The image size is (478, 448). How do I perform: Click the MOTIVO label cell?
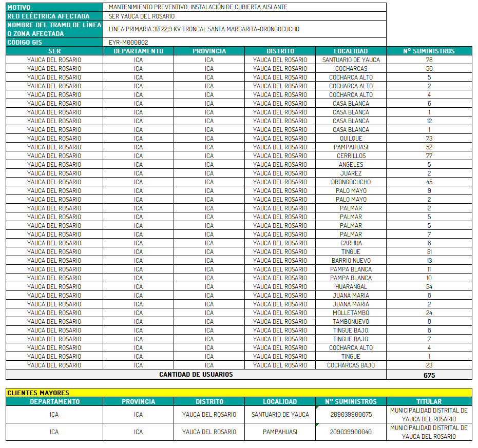point(54,7)
